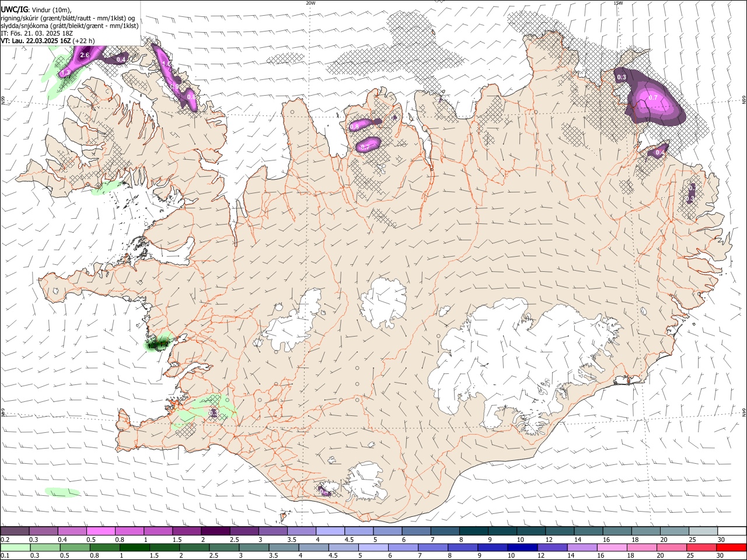
Task: Click the violet rain swatch labeled 14
Action: tap(581, 547)
